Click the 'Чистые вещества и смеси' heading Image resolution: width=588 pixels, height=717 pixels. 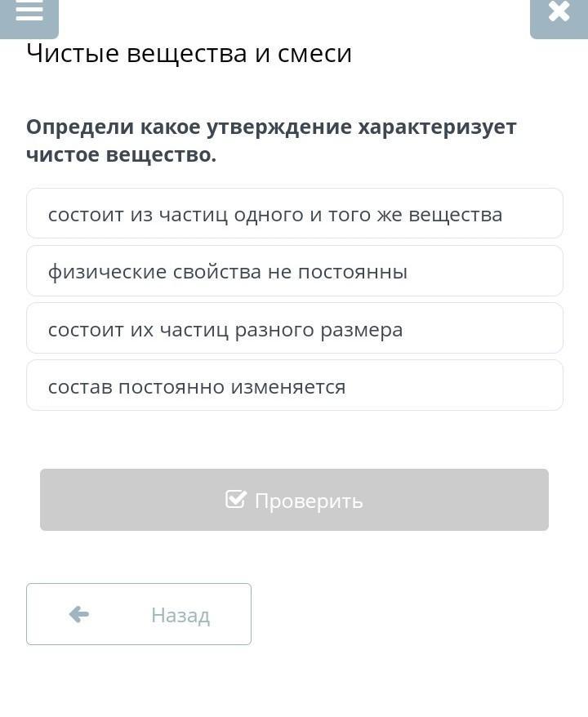pos(189,54)
